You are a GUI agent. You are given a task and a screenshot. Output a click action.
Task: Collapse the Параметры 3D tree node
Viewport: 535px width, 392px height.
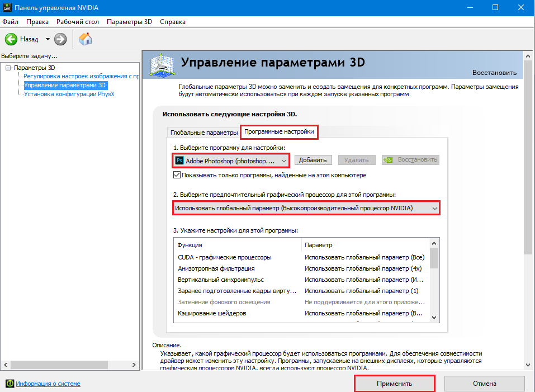click(8, 68)
